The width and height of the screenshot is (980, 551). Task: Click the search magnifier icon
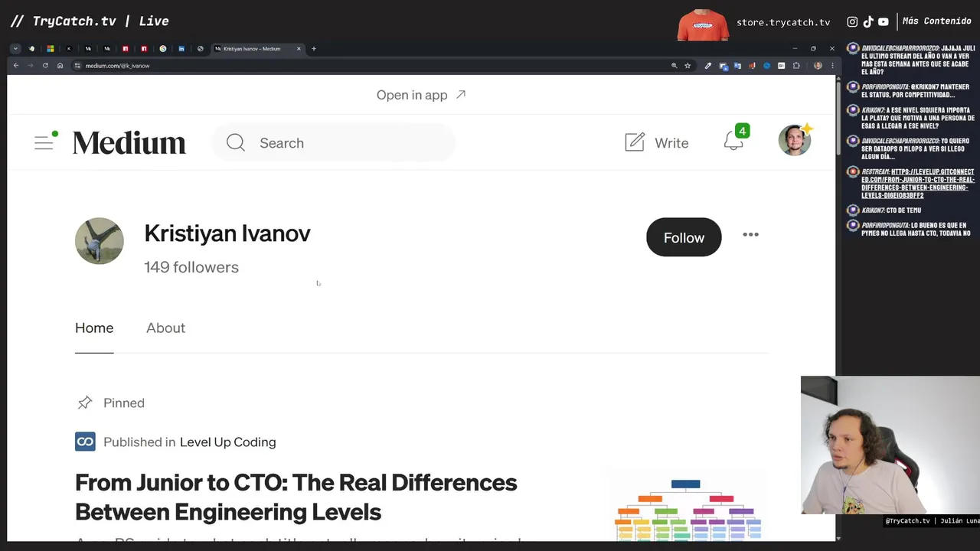point(236,143)
